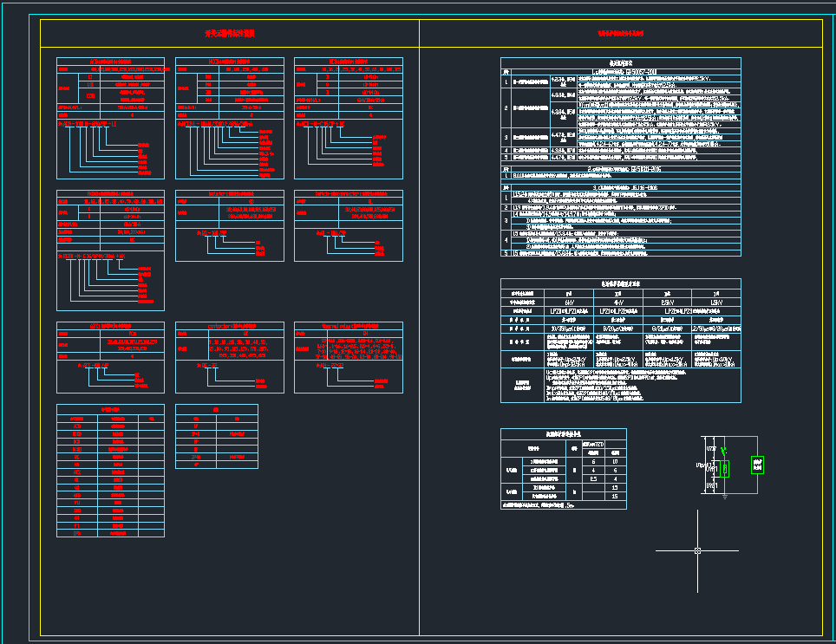Click the MCB table title at top
Viewport: 836px width, 644px height.
pyautogui.click(x=348, y=62)
